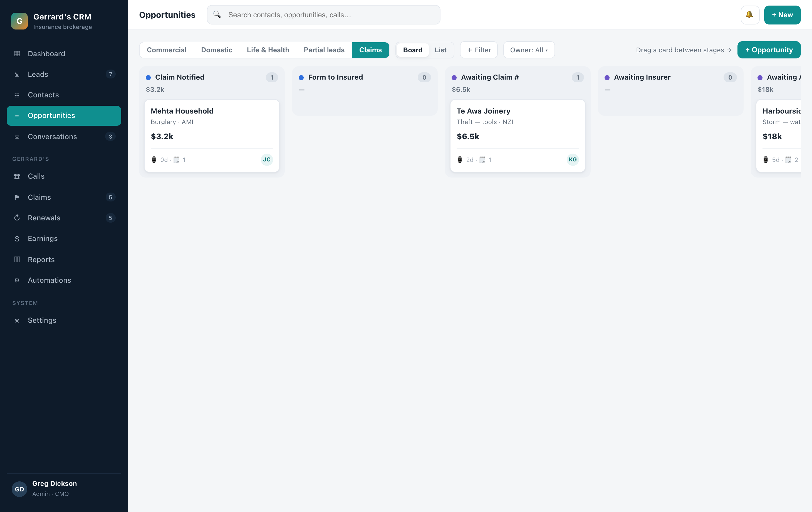Click the notes icon on Mehta Household card
Viewport: 812px width, 512px height.
coord(176,160)
